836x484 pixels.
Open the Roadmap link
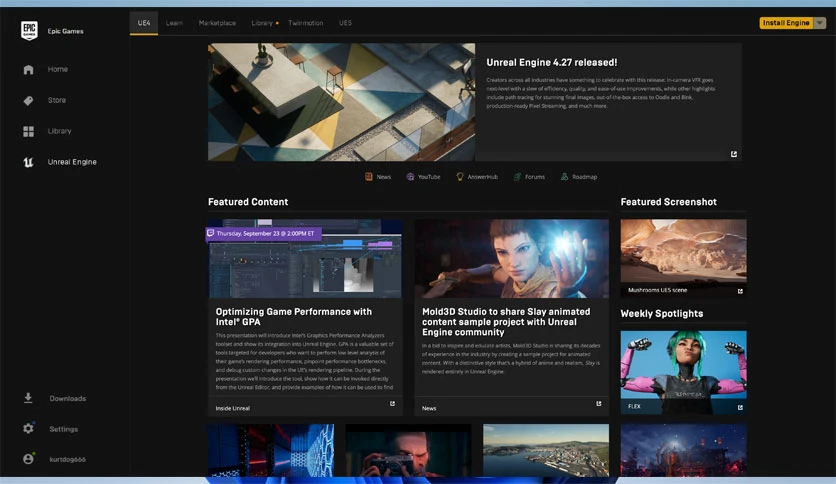[584, 177]
